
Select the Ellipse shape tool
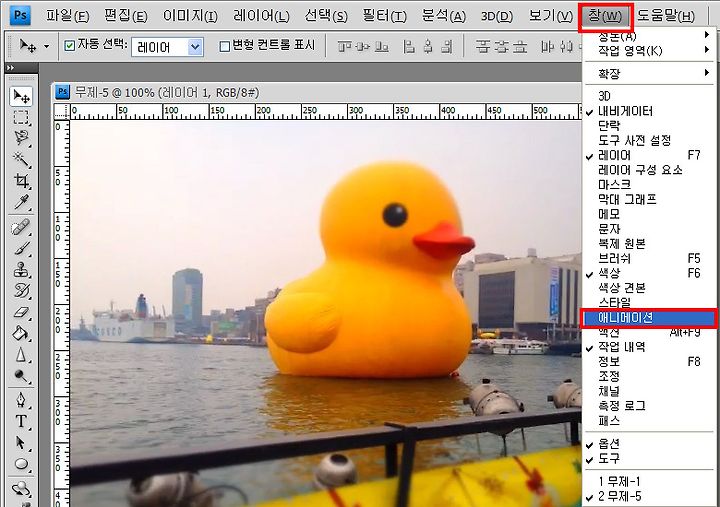[21, 464]
